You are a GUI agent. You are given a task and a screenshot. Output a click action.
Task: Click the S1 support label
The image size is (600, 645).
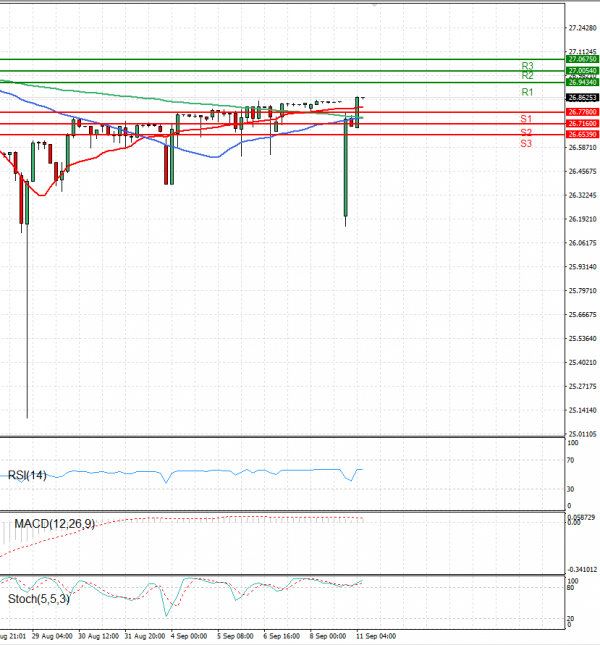point(526,119)
